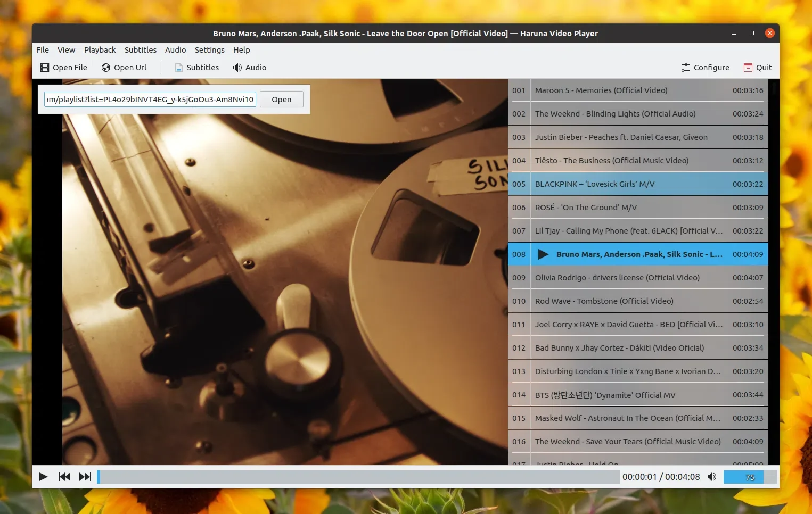Click the playlist URL input field
Viewport: 812px width, 514px height.
[x=150, y=99]
